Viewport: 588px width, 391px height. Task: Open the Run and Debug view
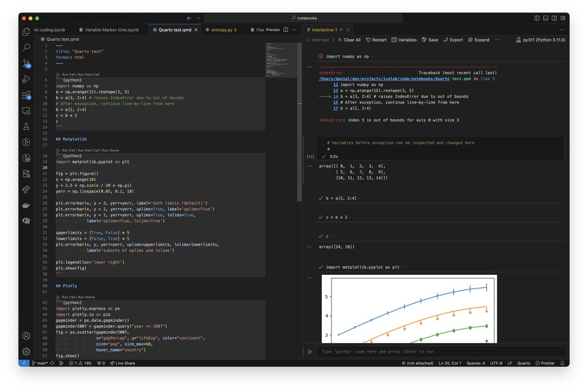coord(26,79)
